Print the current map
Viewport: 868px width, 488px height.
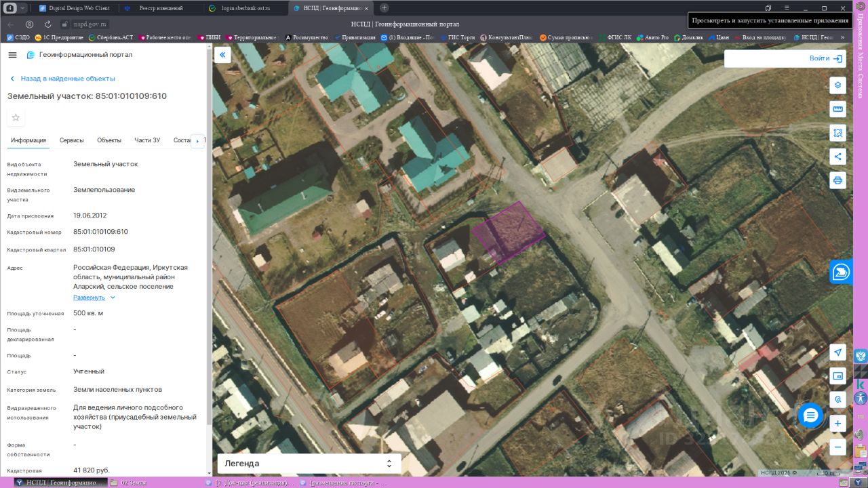(x=837, y=180)
